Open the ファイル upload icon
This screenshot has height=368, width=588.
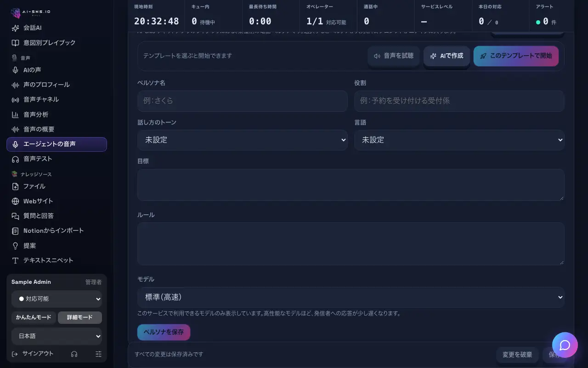[15, 186]
